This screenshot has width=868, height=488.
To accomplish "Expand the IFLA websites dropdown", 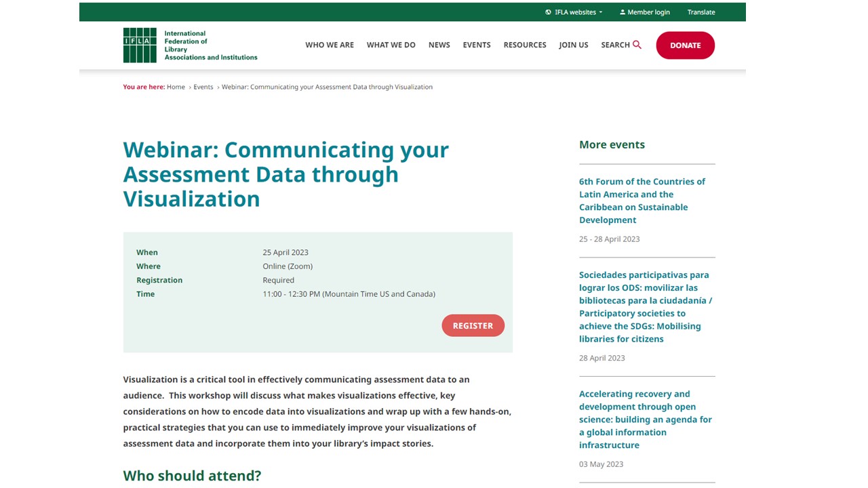I will click(574, 12).
